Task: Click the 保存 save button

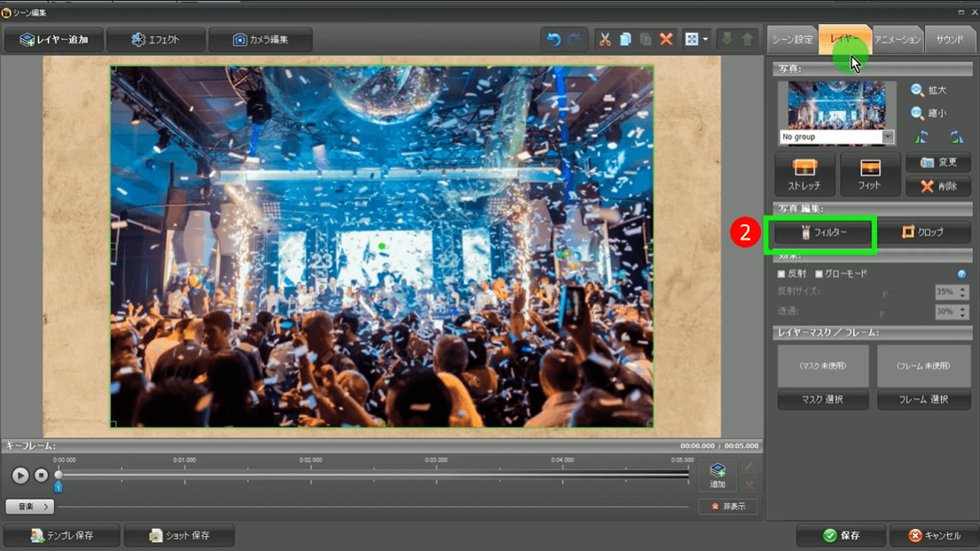Action: [x=841, y=536]
